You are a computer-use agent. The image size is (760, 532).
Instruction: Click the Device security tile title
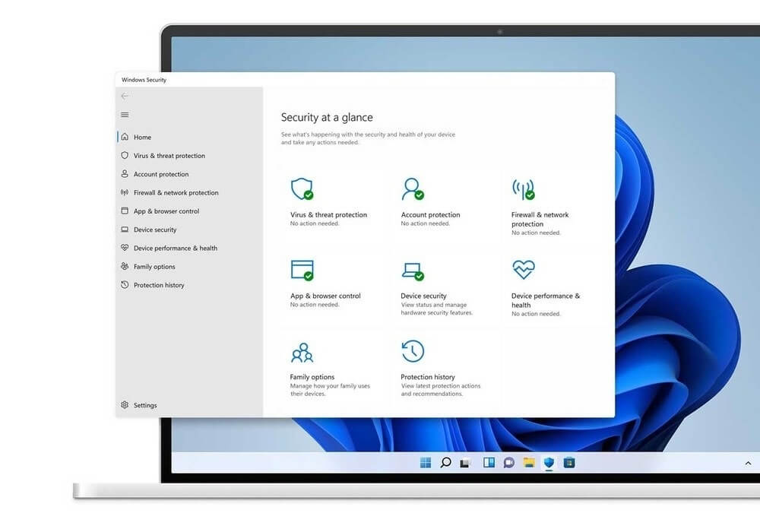tap(423, 296)
